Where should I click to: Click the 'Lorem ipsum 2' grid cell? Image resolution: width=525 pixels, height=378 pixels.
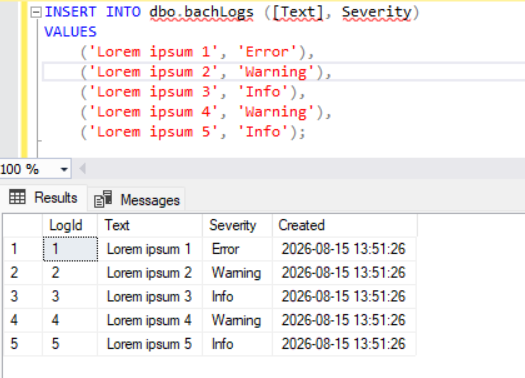pyautogui.click(x=150, y=273)
